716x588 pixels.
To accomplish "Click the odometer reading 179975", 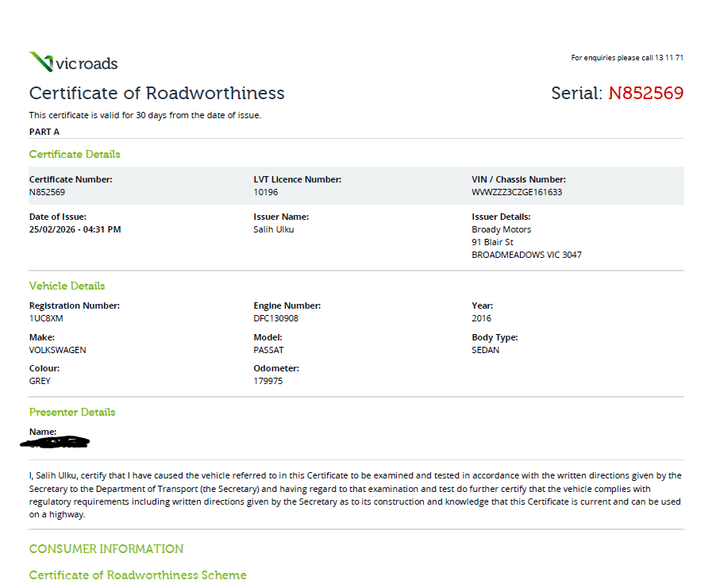I will pyautogui.click(x=268, y=381).
